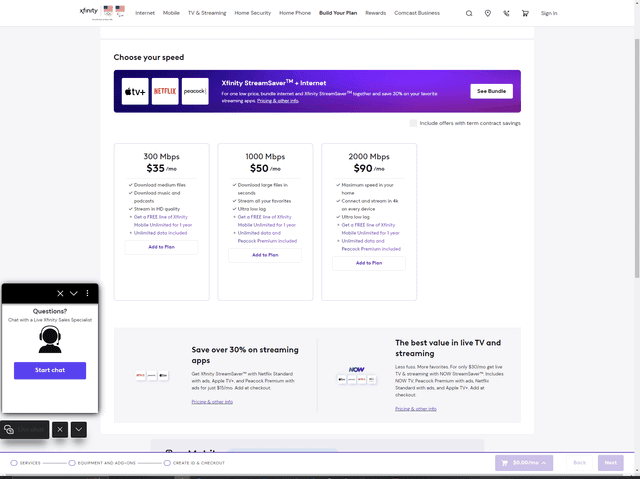
Task: Select the Services step circle
Action: pos(14,463)
